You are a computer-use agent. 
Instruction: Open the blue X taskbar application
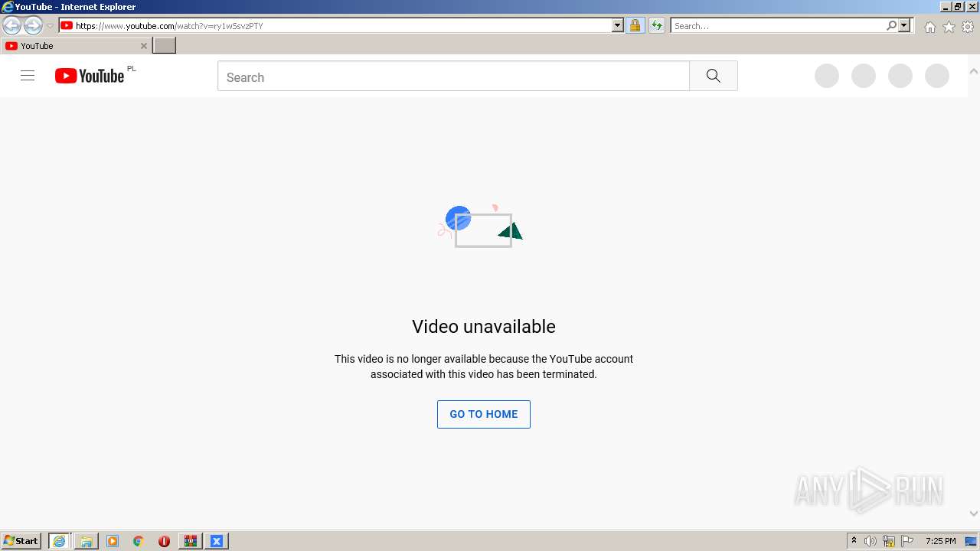[x=217, y=541]
